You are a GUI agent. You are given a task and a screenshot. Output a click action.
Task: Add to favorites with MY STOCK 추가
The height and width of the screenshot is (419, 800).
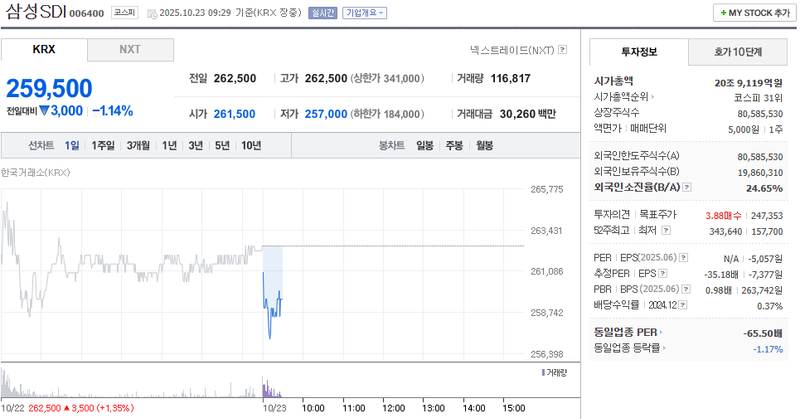click(x=755, y=13)
